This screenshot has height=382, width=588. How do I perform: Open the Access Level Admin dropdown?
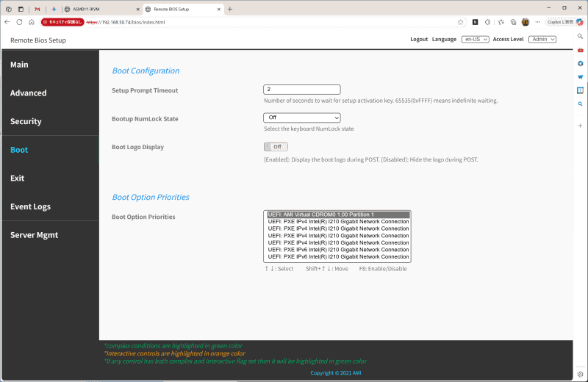542,40
